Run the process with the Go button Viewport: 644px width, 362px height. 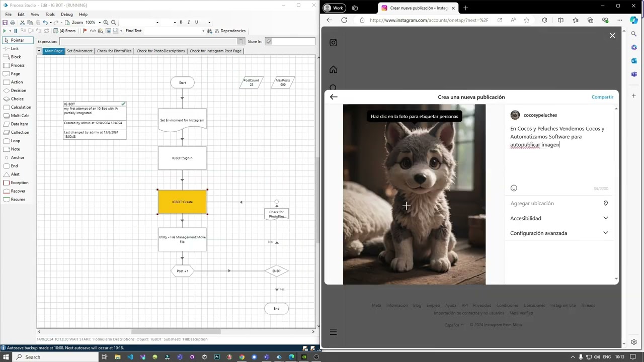click(x=5, y=31)
